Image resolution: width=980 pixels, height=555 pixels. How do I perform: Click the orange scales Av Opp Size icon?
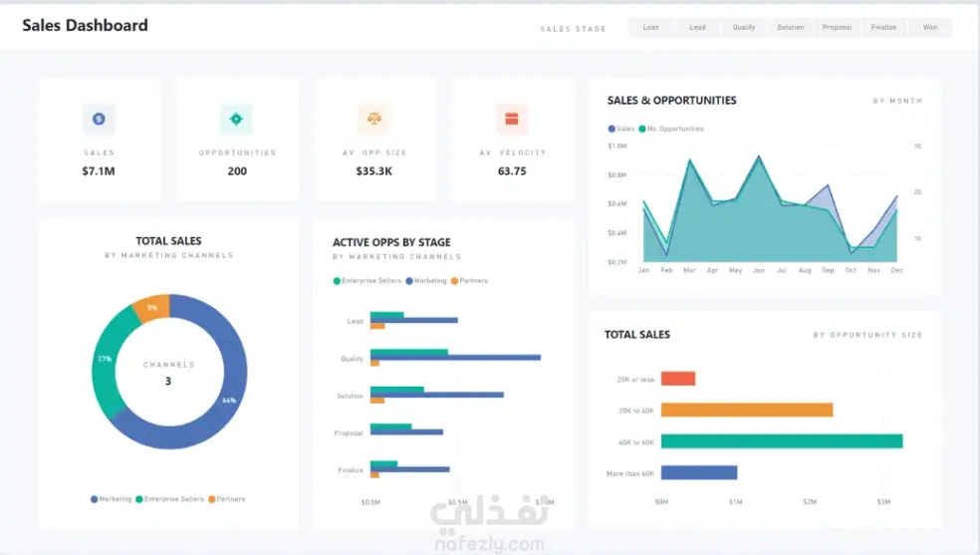(374, 119)
